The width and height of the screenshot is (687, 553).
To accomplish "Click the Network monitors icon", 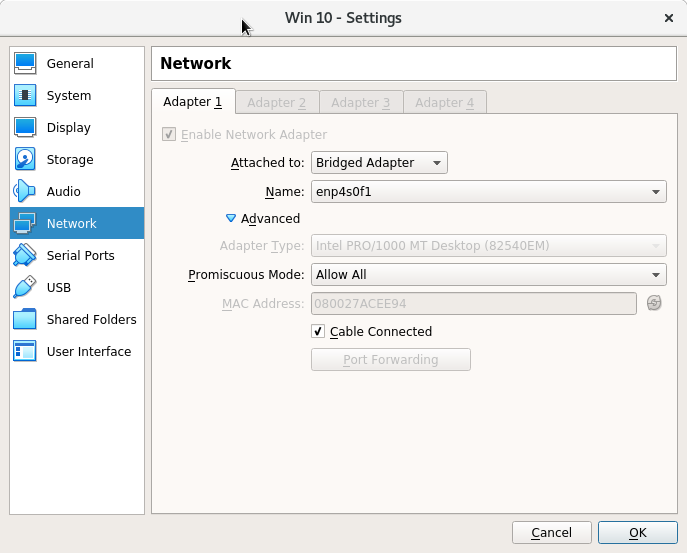I will (25, 223).
